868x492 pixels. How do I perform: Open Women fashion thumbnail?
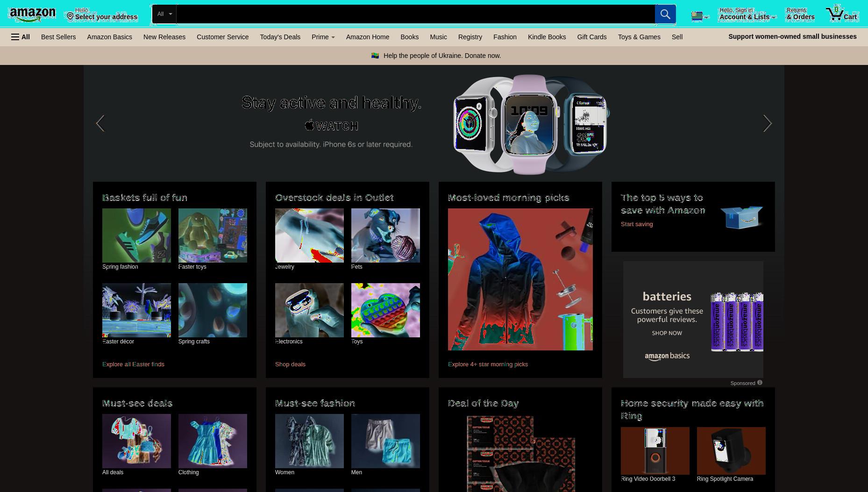(x=309, y=441)
